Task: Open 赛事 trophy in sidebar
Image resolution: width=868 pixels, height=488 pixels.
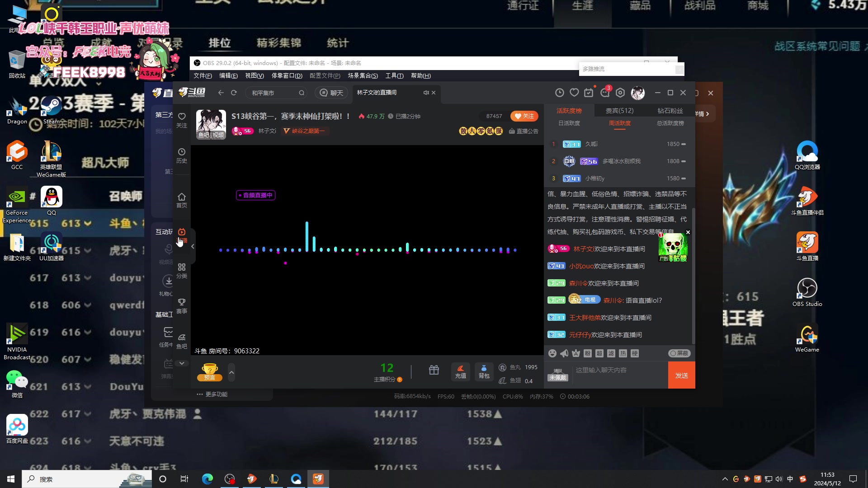Action: pos(182,306)
